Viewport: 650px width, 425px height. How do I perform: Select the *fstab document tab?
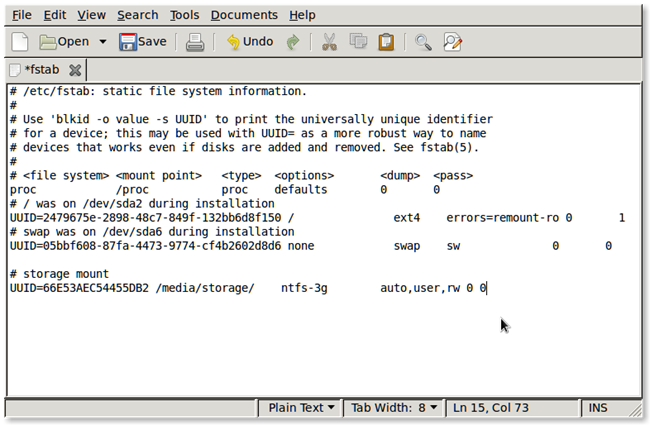click(x=41, y=70)
